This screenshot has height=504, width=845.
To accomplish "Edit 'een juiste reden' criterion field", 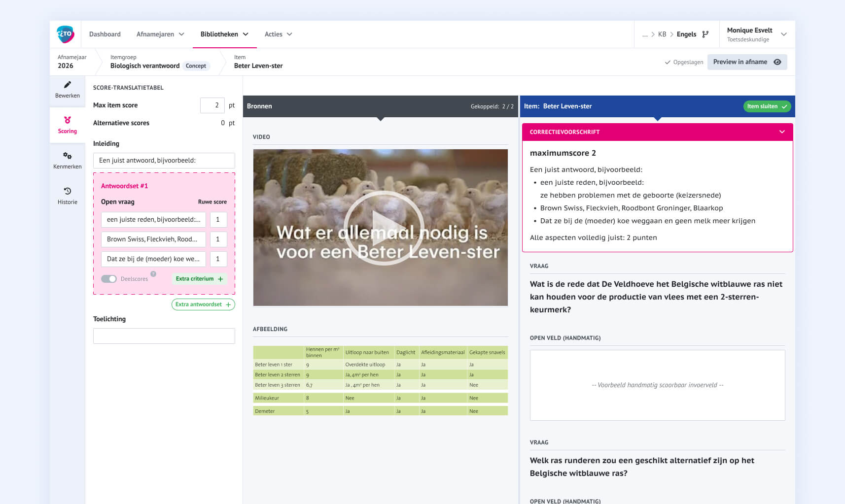I will pyautogui.click(x=153, y=220).
